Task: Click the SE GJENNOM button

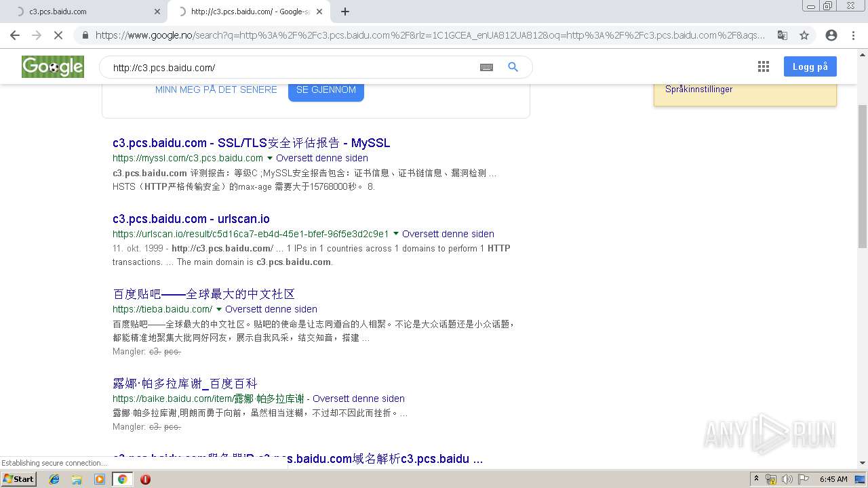Action: coord(326,91)
